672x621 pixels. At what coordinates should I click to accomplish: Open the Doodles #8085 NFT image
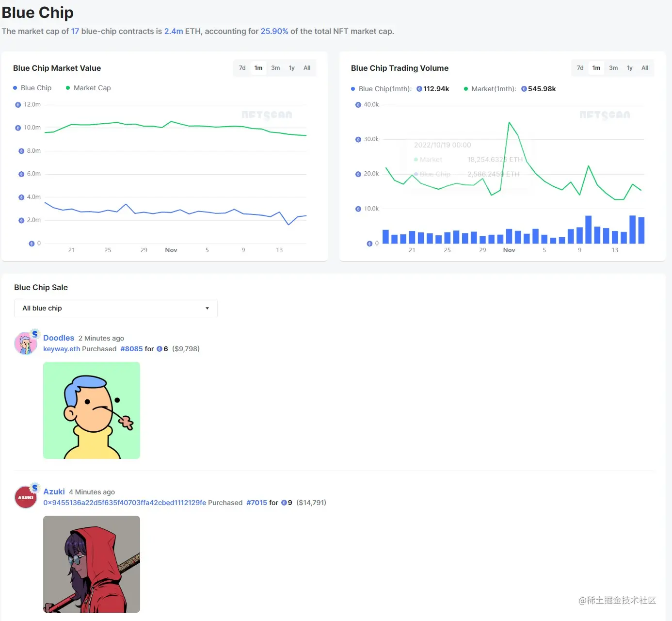(x=92, y=410)
